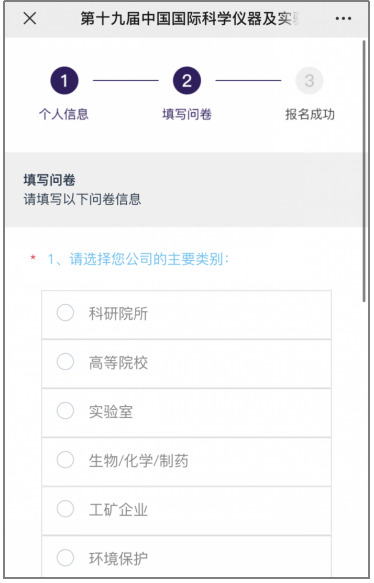Choose the 工矿企业 radio button
Screen dimensions: 374x583
(x=65, y=509)
